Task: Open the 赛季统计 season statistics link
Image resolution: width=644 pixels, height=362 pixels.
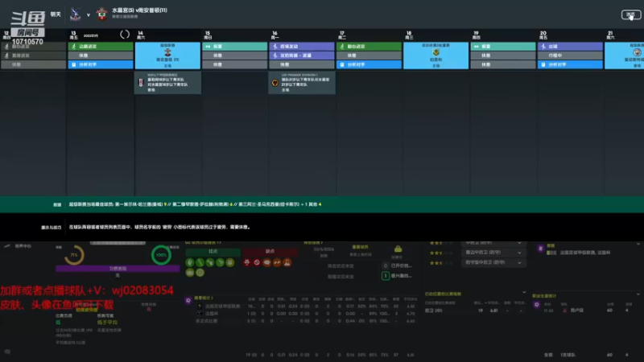Action: 204,298
